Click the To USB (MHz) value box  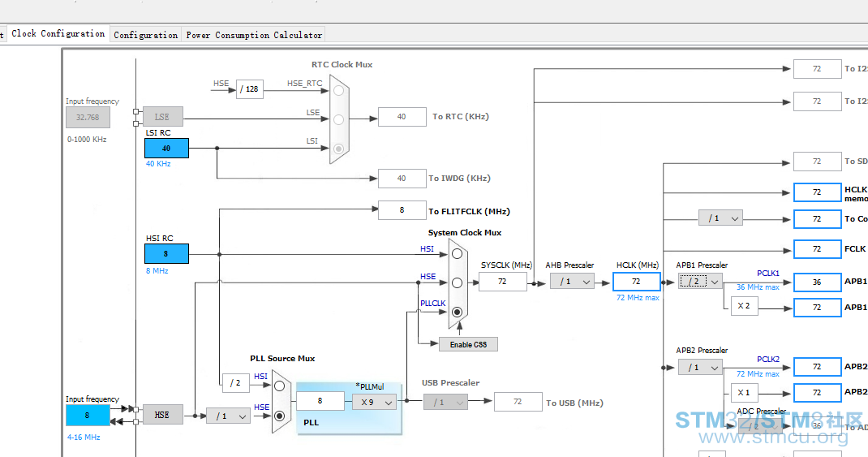[518, 402]
